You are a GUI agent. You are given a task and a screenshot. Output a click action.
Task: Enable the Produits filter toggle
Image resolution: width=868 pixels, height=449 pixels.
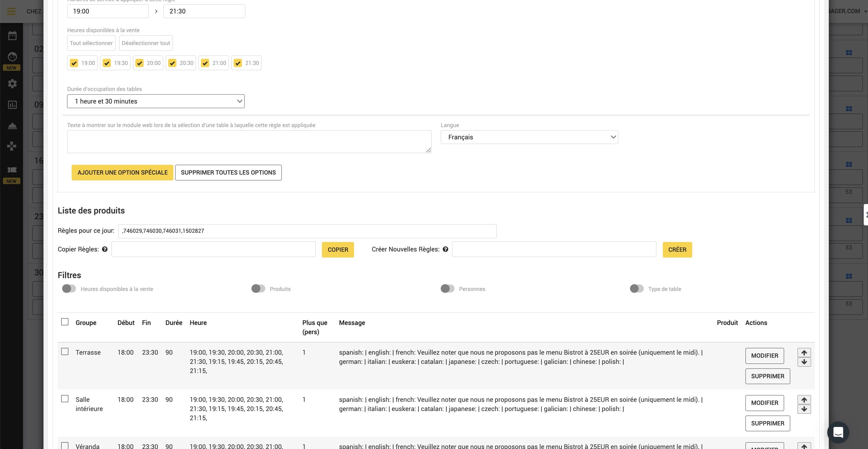point(258,289)
